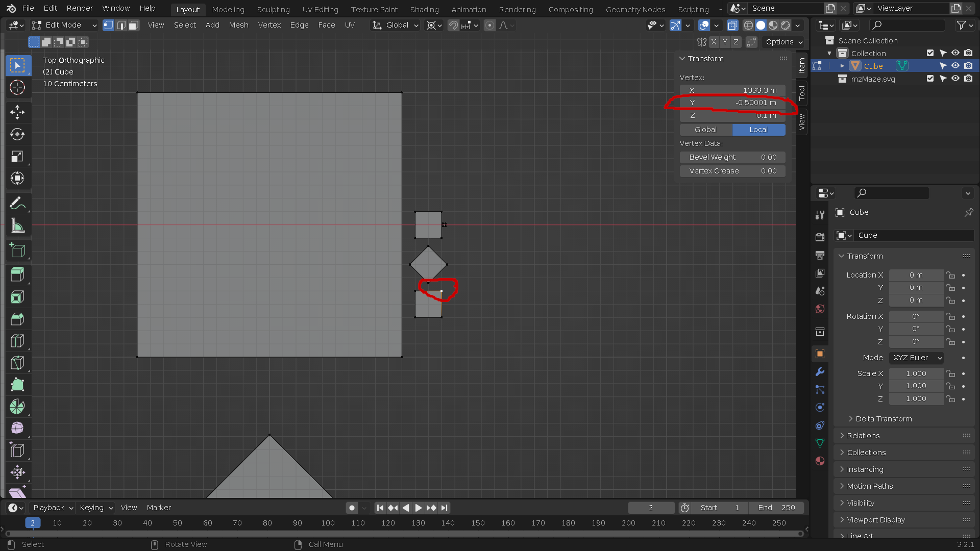
Task: Open the Tool sidebar tab
Action: [802, 93]
